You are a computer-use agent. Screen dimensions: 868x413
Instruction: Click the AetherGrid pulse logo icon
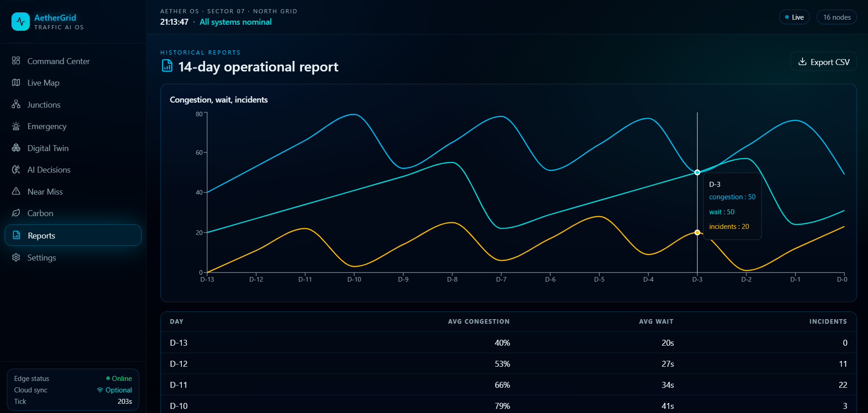(x=21, y=22)
